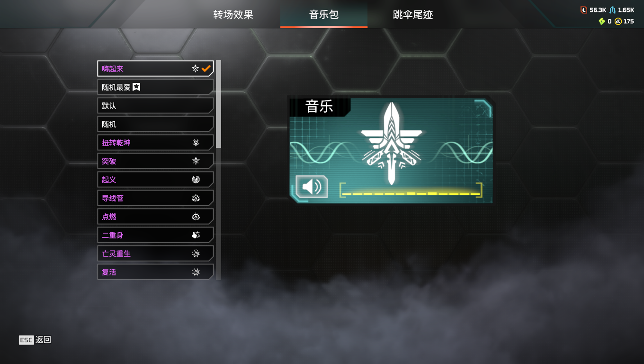
Task: Click the Legend Tokens currency icon
Action: 584,9
